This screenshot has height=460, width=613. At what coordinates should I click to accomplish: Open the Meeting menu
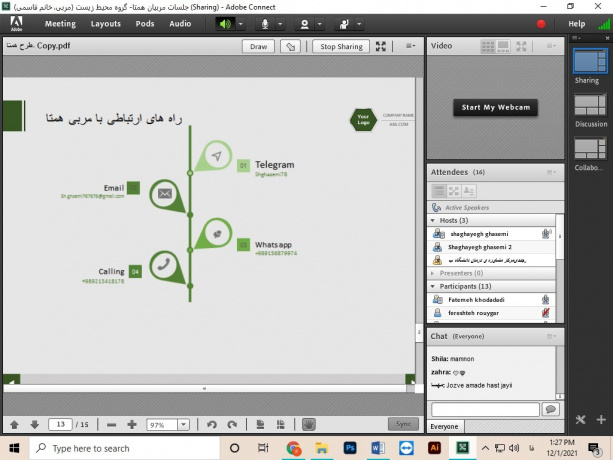[x=60, y=24]
